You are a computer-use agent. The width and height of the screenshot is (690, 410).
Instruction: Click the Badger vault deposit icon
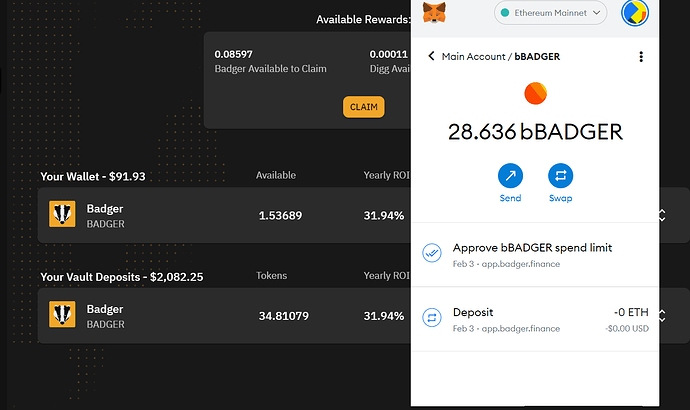(x=62, y=315)
